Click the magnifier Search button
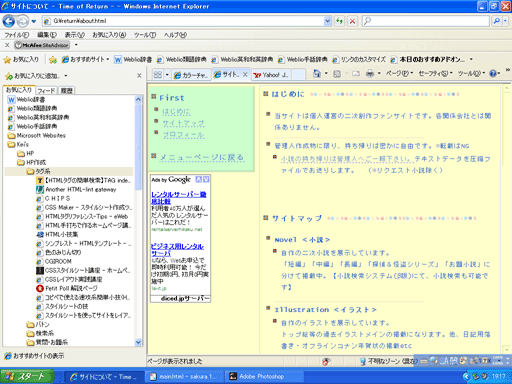 click(x=497, y=21)
